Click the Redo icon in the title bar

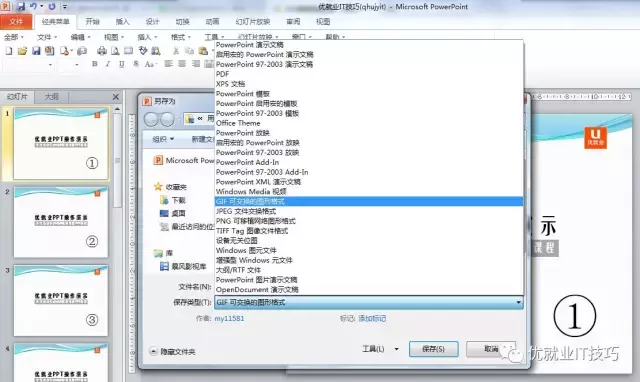52,7
